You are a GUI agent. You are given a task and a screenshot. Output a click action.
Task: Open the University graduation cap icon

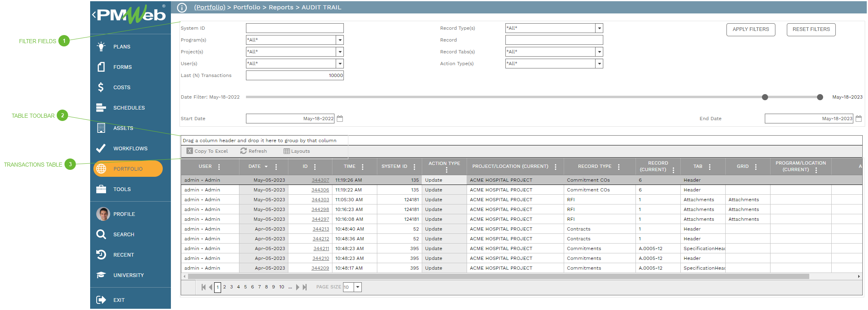[101, 275]
